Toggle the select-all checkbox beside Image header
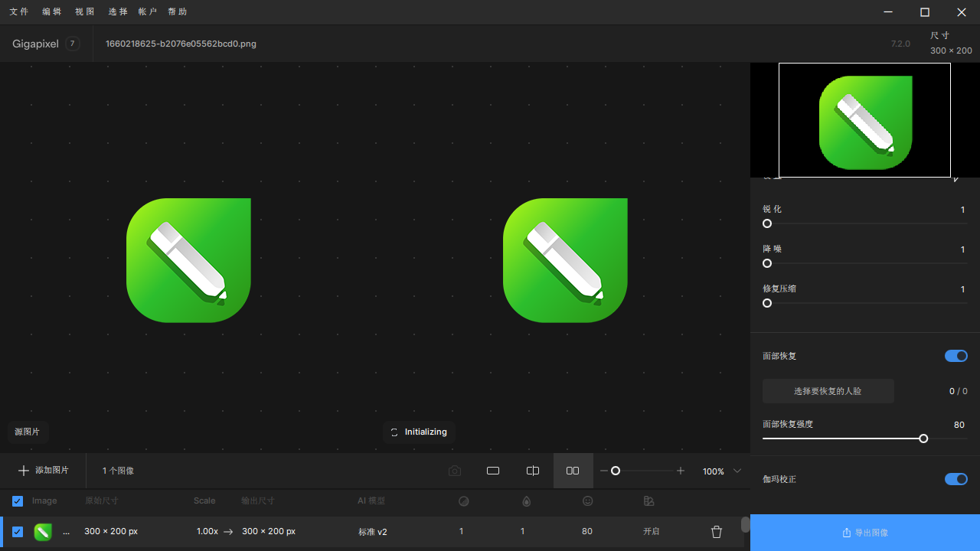Screen dimensions: 980x551 click(x=18, y=501)
